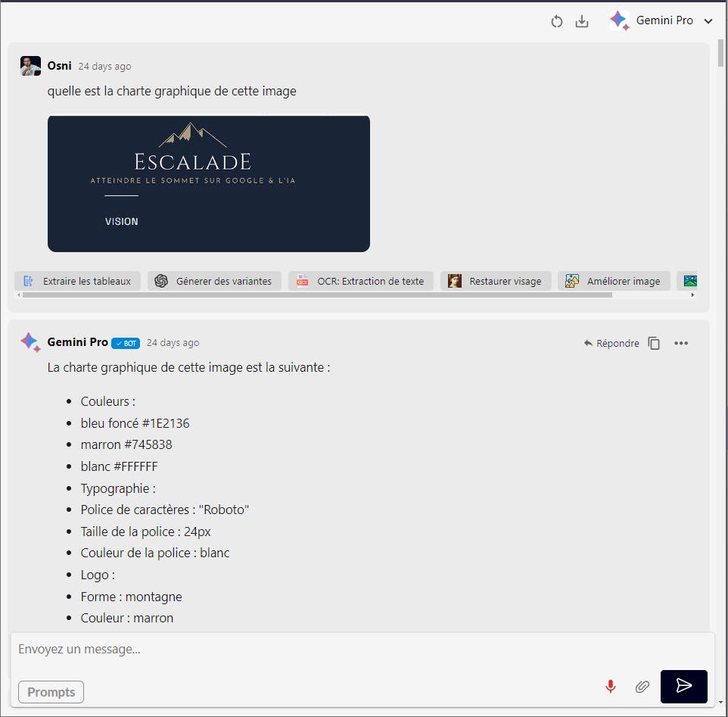Click the Améliorer image quick action
The image size is (728, 717).
[x=614, y=280]
